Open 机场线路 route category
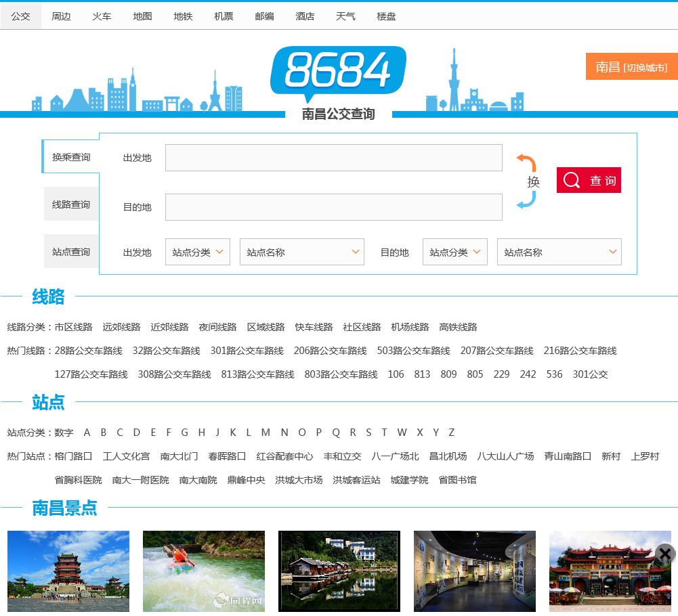This screenshot has height=616, width=678. click(410, 327)
